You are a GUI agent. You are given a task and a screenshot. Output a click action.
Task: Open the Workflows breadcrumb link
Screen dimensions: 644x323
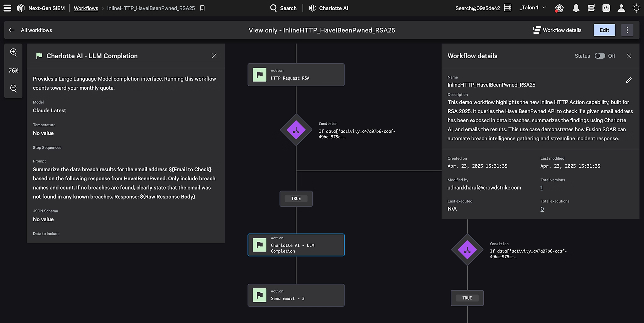click(86, 8)
